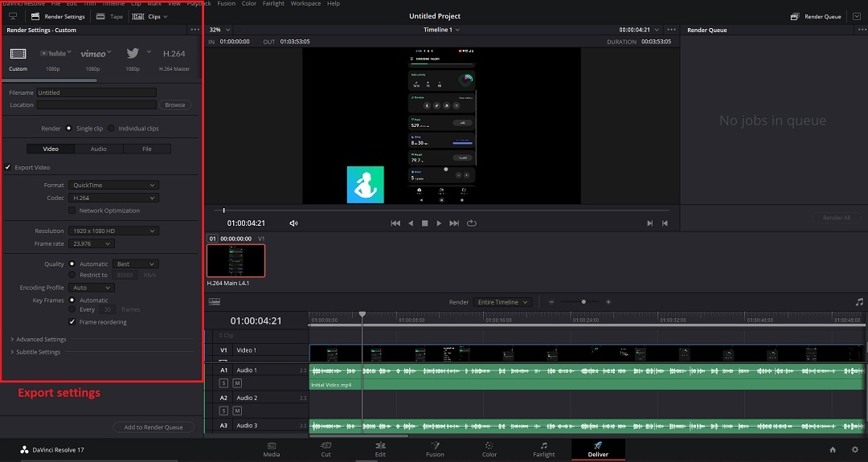Open the Media page
The image size is (868, 462).
[272, 449]
